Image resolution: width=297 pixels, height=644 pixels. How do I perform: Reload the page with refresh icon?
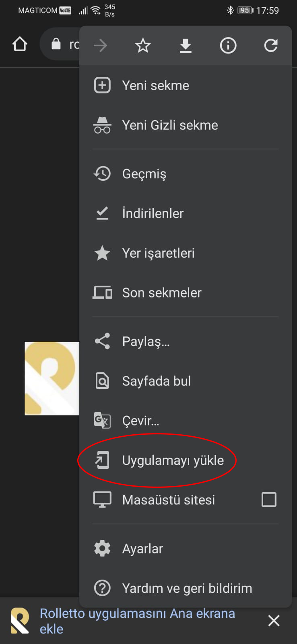pos(271,45)
